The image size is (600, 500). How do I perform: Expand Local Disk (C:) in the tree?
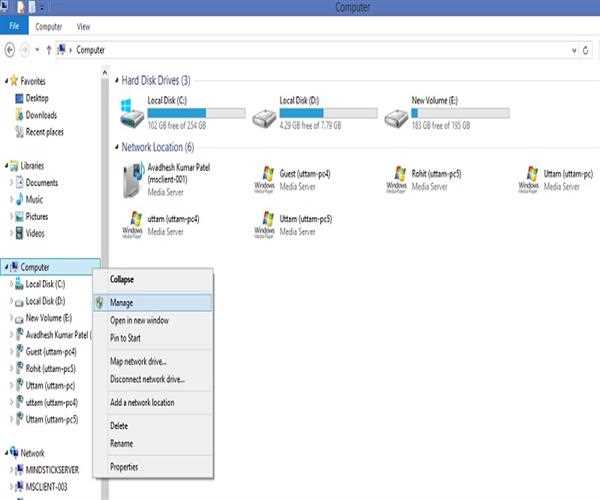click(11, 284)
